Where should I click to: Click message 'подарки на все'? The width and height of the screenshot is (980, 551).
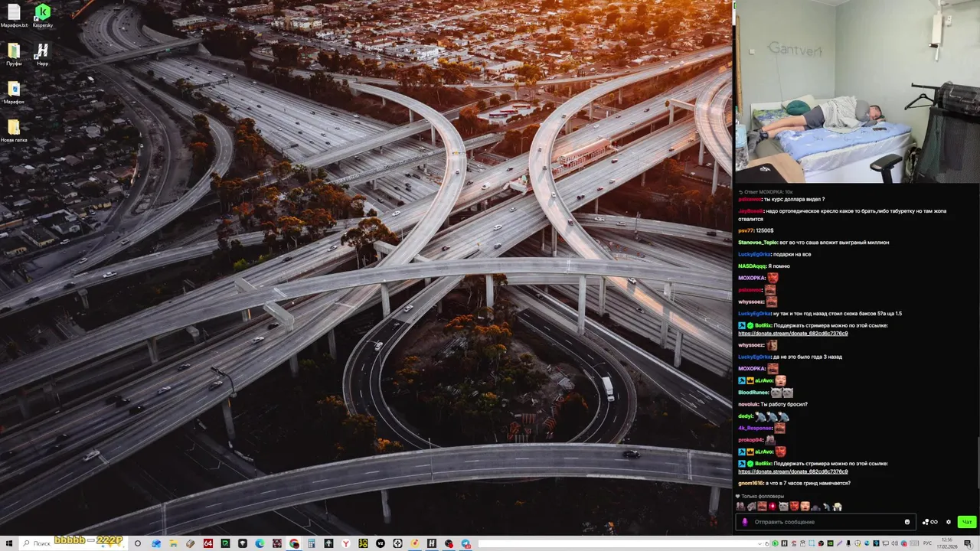coord(792,254)
